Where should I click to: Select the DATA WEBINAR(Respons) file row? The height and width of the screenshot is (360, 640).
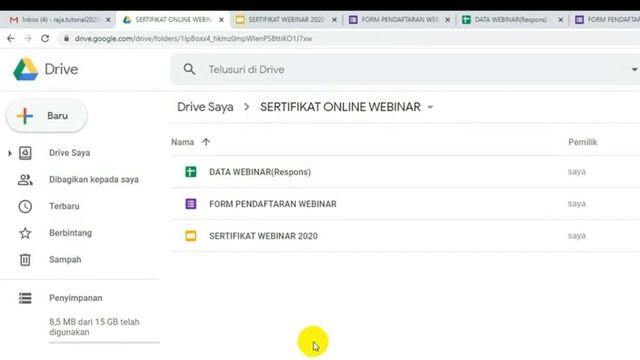pos(405,172)
